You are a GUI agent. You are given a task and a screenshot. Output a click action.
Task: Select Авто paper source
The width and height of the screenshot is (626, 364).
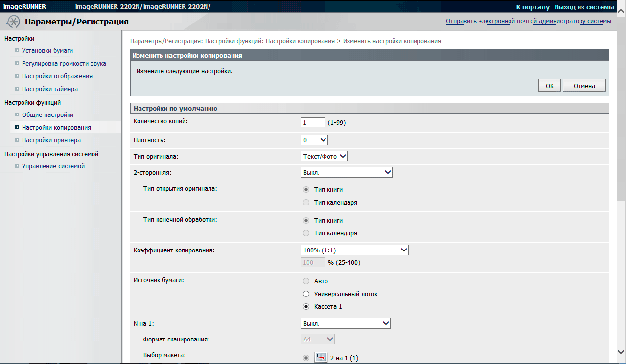click(x=306, y=281)
